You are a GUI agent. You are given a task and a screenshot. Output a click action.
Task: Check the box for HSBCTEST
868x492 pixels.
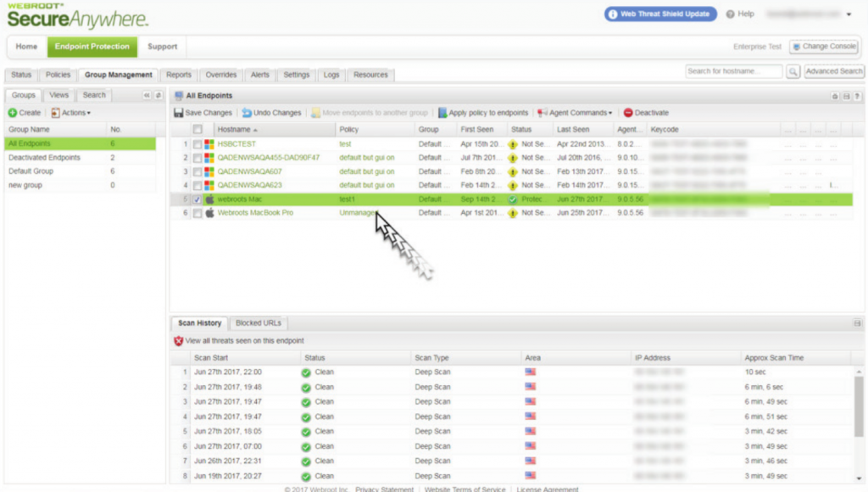click(x=197, y=144)
